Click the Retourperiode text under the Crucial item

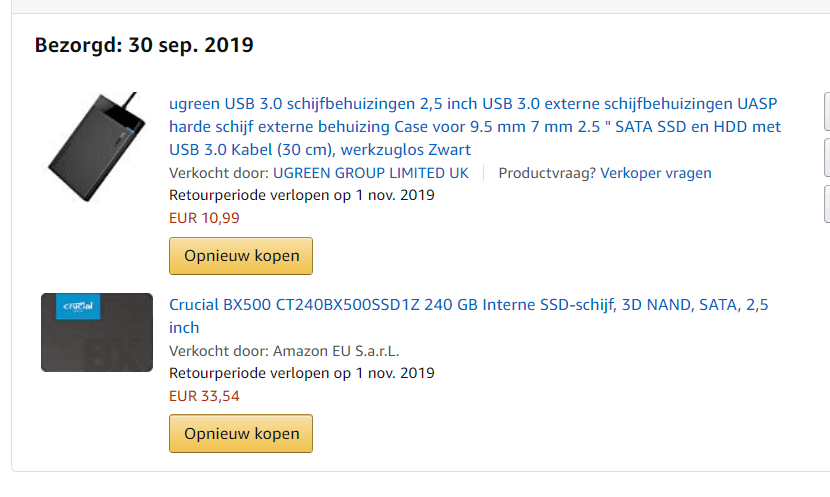[x=302, y=374]
